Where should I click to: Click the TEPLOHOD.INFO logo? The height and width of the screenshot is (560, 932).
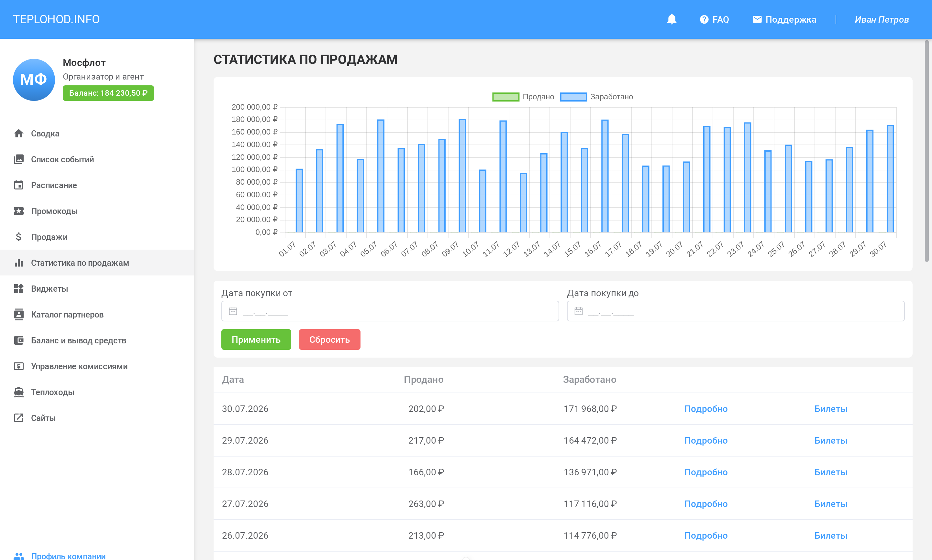(56, 19)
